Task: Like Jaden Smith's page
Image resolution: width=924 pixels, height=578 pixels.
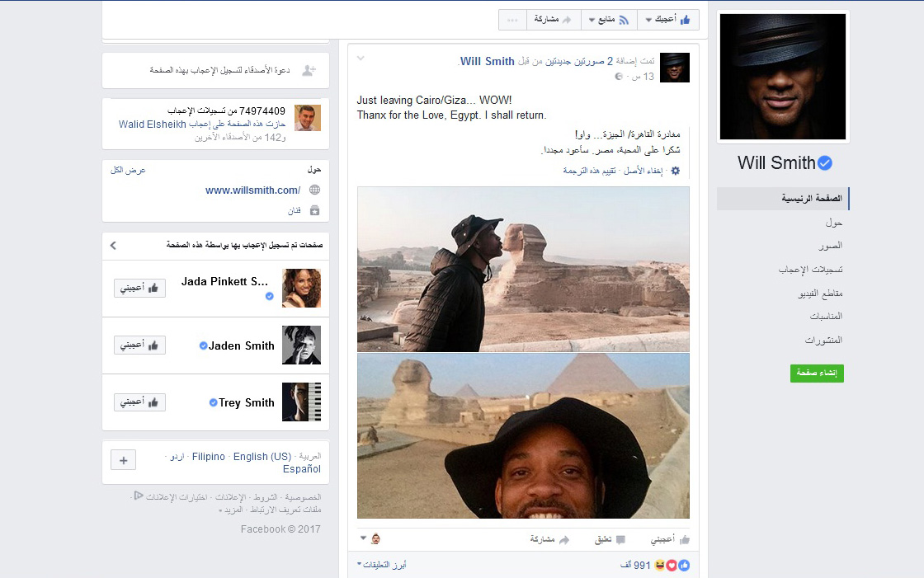Action: pyautogui.click(x=139, y=345)
